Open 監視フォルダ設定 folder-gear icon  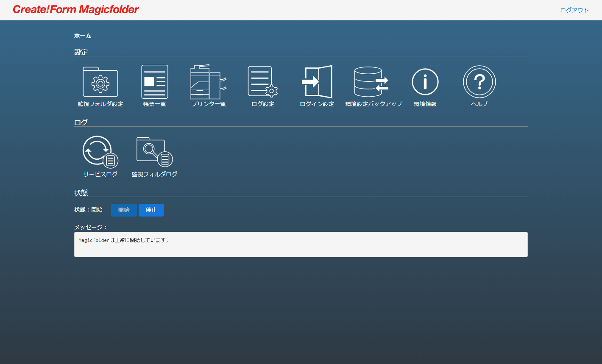(x=100, y=82)
